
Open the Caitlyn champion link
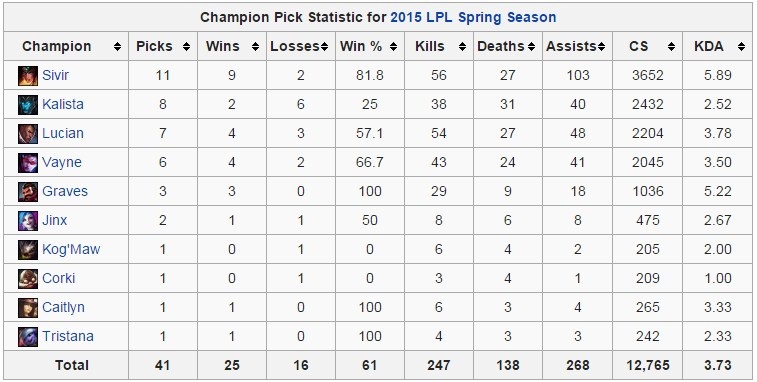[x=63, y=307]
